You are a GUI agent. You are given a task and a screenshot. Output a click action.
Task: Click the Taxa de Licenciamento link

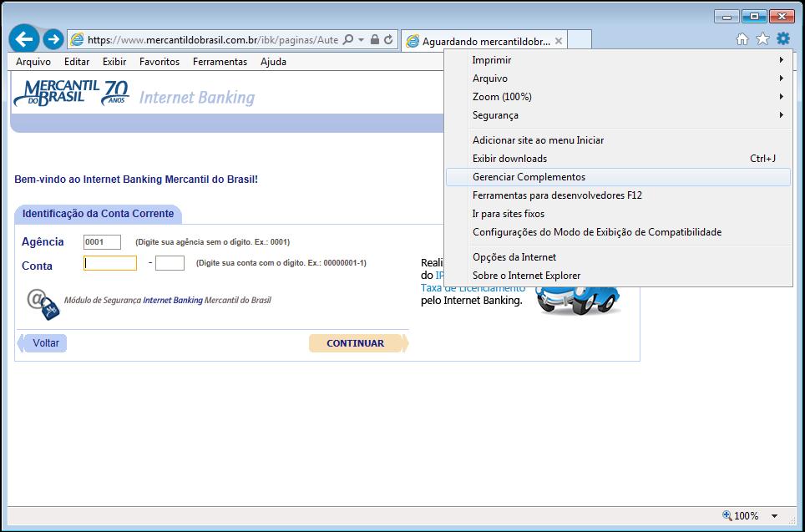tap(473, 289)
